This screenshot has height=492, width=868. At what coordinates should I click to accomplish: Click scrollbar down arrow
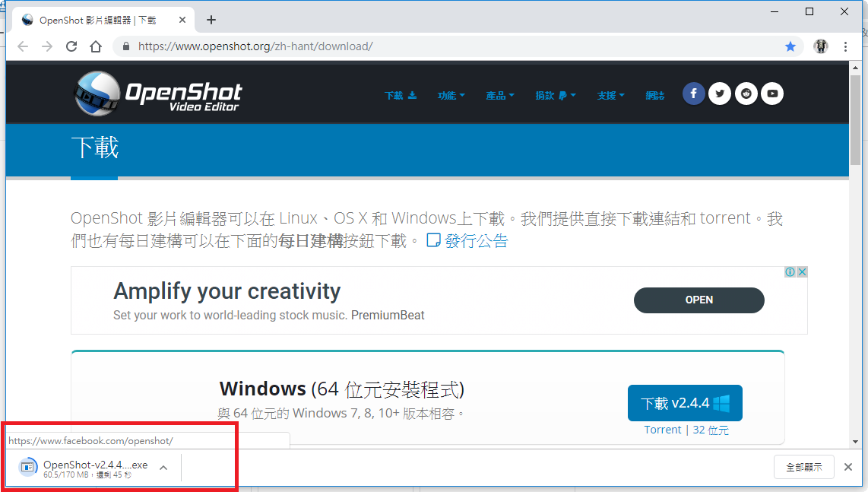pos(855,442)
